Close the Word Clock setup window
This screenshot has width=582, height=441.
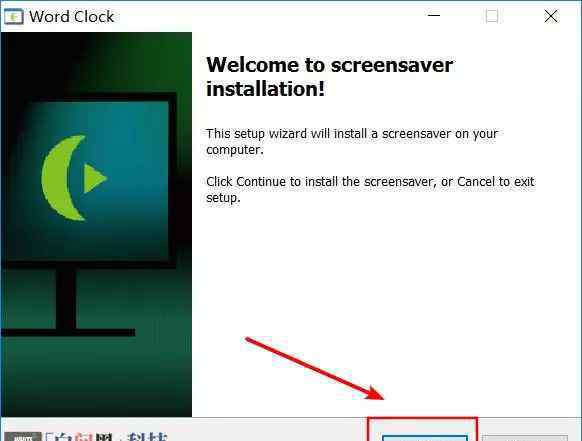(x=551, y=16)
